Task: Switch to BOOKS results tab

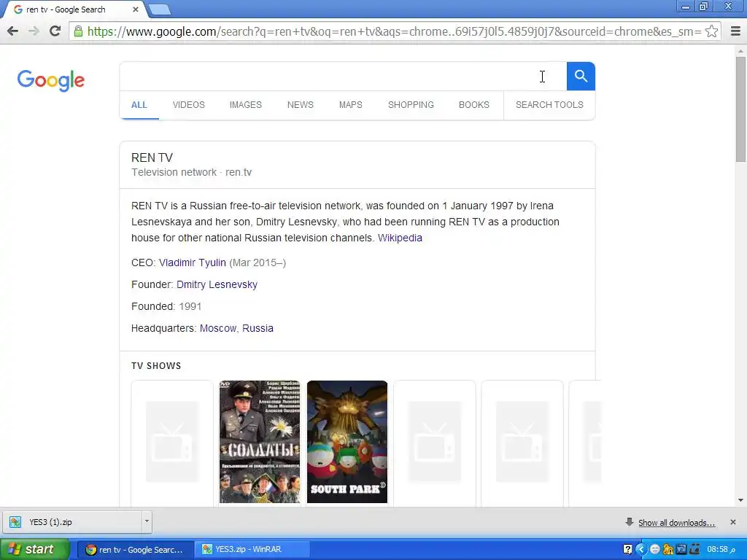Action: point(474,105)
